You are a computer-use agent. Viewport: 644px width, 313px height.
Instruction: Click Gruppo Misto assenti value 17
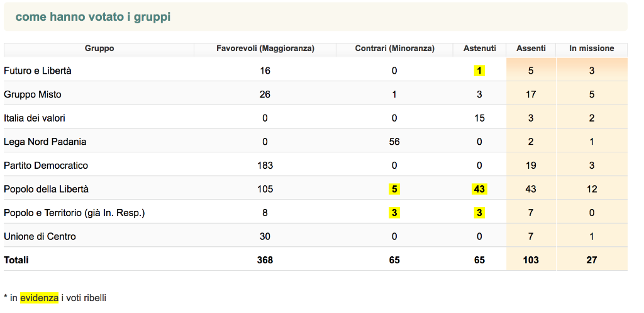(531, 94)
